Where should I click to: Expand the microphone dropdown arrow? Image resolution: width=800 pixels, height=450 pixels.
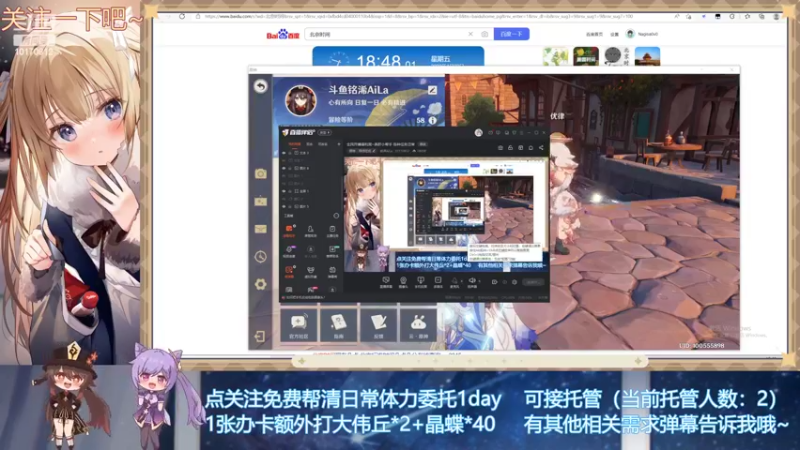click(462, 281)
